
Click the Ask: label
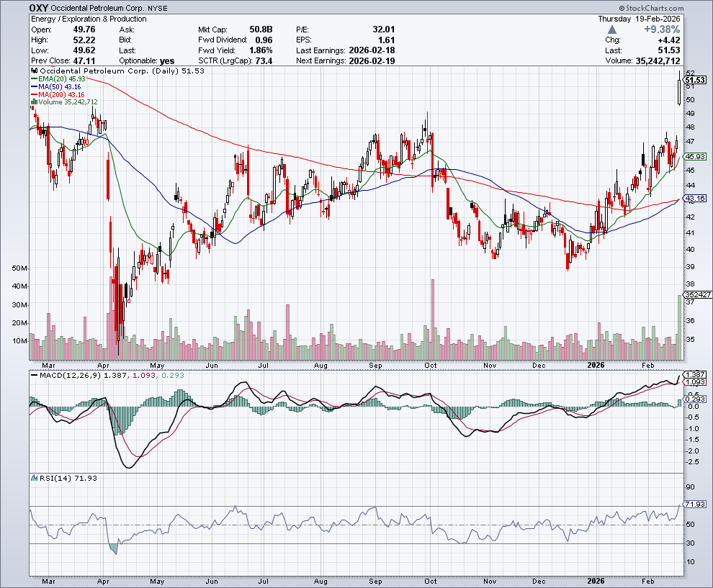127,30
